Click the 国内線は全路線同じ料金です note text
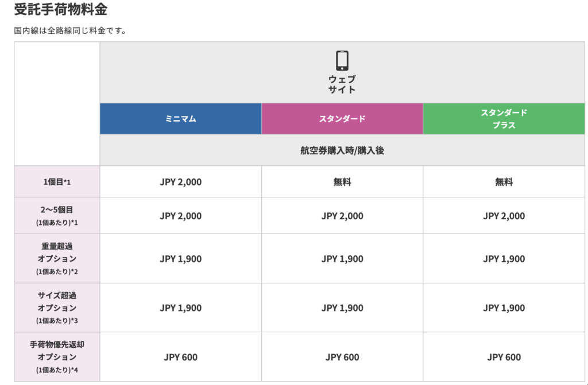The image size is (588, 385). point(70,30)
